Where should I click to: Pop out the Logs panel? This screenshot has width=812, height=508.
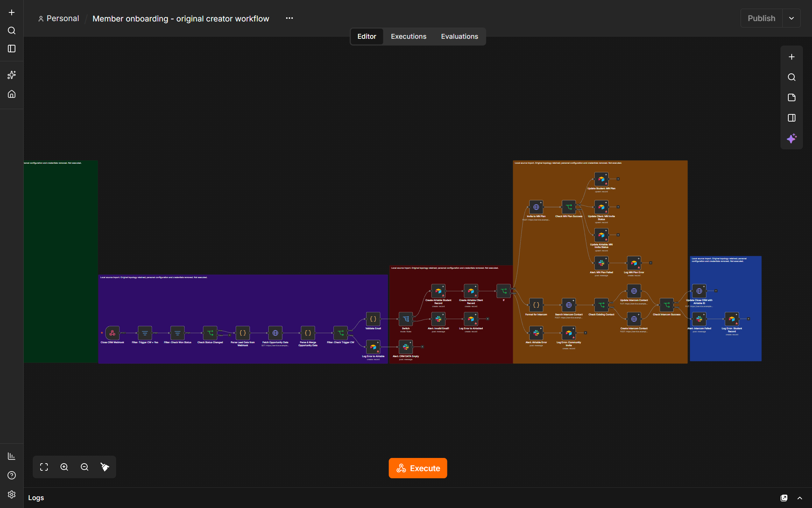[784, 498]
